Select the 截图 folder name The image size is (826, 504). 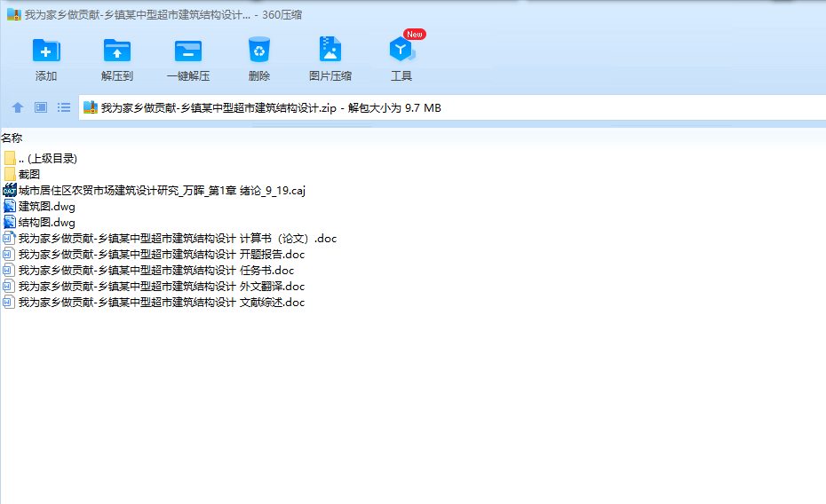(x=29, y=174)
